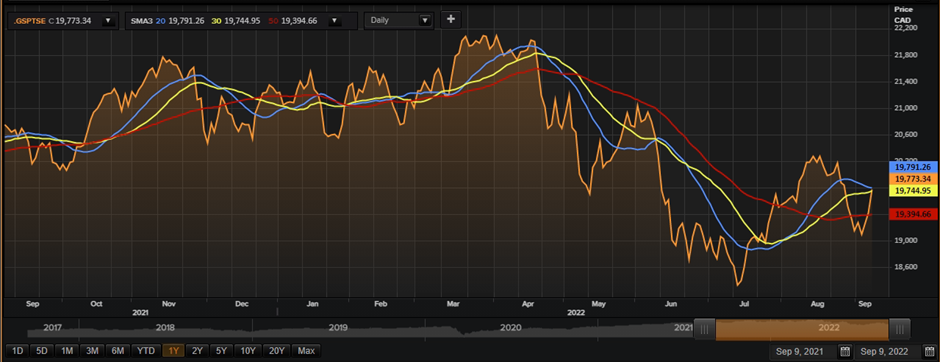Click the 18,600 axis value
This screenshot has height=362, width=940.
pos(906,267)
